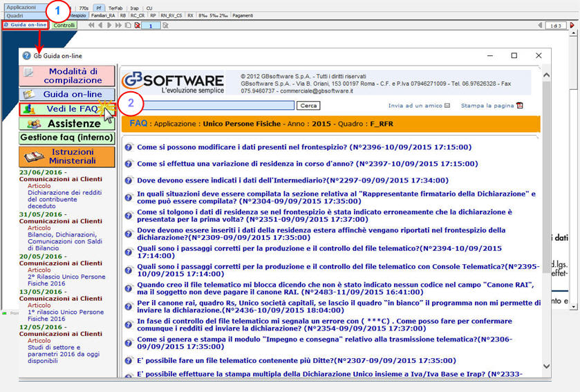Screen dimensions: 580x392
Task: Click the '1 di 3' page indicator box
Action: click(x=556, y=26)
